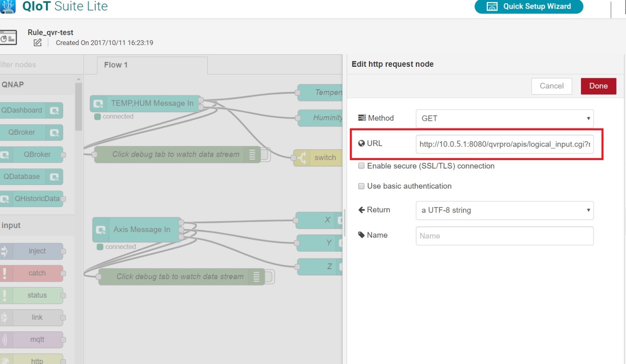Image resolution: width=626 pixels, height=364 pixels.
Task: Click the Rule_qvr-test title
Action: 50,32
